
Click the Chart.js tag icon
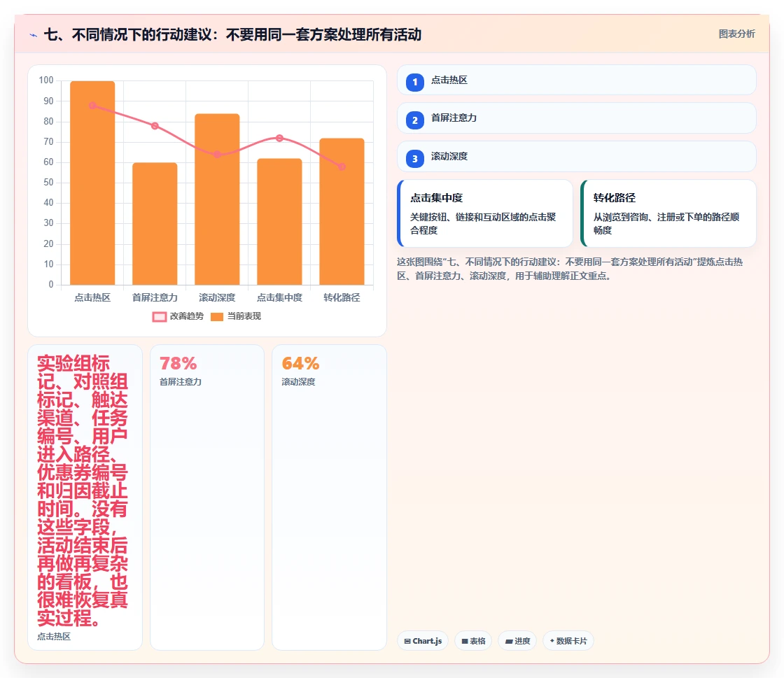point(407,641)
